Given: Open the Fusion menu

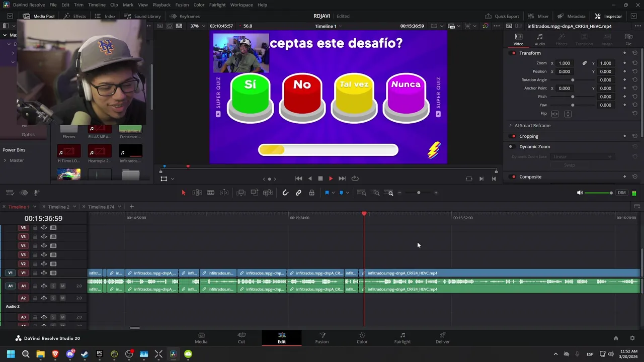Looking at the screenshot, I should click(x=182, y=5).
